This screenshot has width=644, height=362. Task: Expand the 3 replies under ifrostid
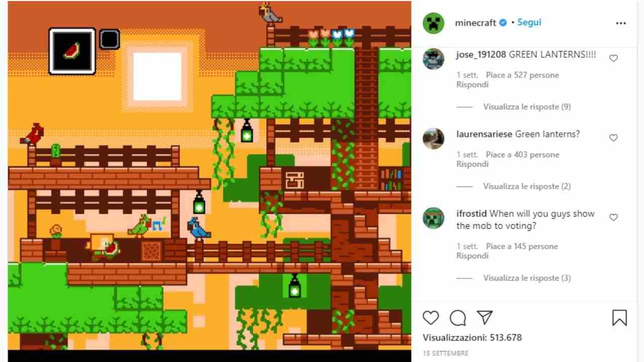[x=527, y=278]
